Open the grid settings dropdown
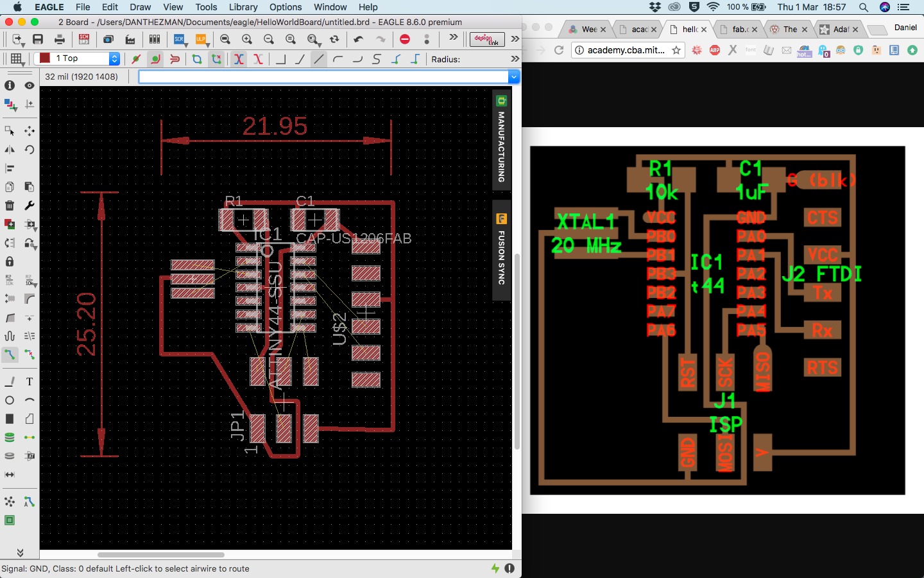The width and height of the screenshot is (924, 578). [x=17, y=59]
